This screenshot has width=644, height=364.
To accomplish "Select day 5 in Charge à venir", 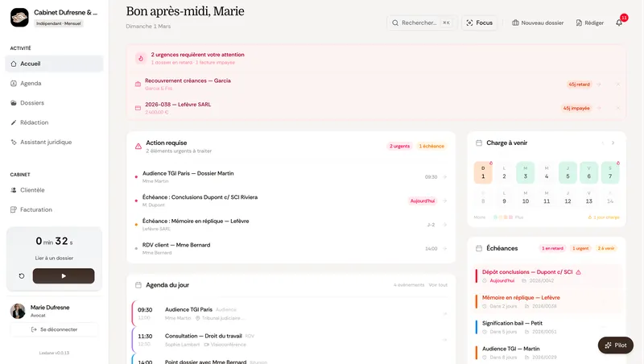I will 568,172.
